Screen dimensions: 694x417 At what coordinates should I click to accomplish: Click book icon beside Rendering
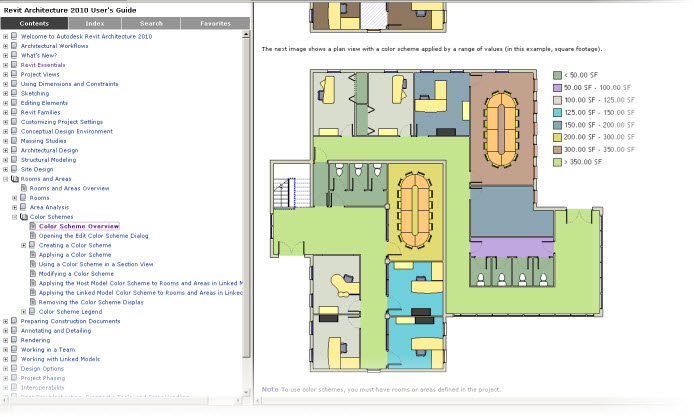tap(14, 340)
